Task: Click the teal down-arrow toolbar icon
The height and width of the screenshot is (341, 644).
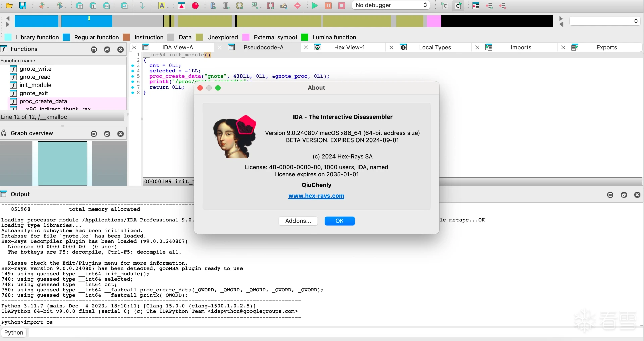Action: (x=142, y=6)
